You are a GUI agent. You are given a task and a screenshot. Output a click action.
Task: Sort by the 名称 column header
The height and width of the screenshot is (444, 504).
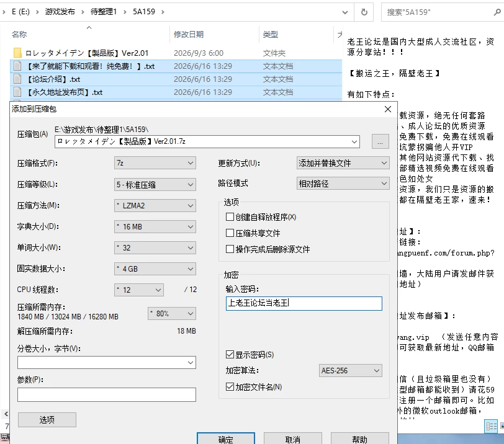click(x=19, y=34)
